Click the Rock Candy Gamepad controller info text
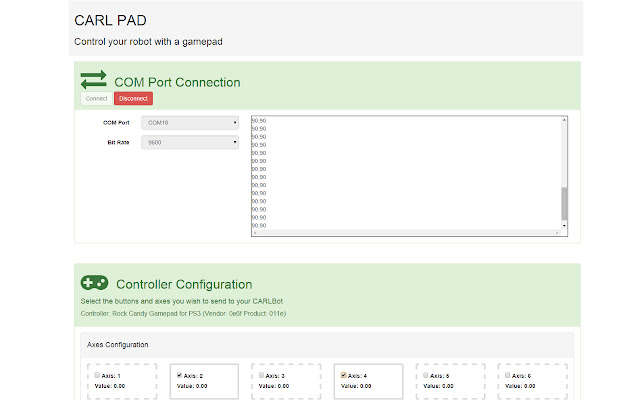640x400 pixels. pyautogui.click(x=183, y=313)
